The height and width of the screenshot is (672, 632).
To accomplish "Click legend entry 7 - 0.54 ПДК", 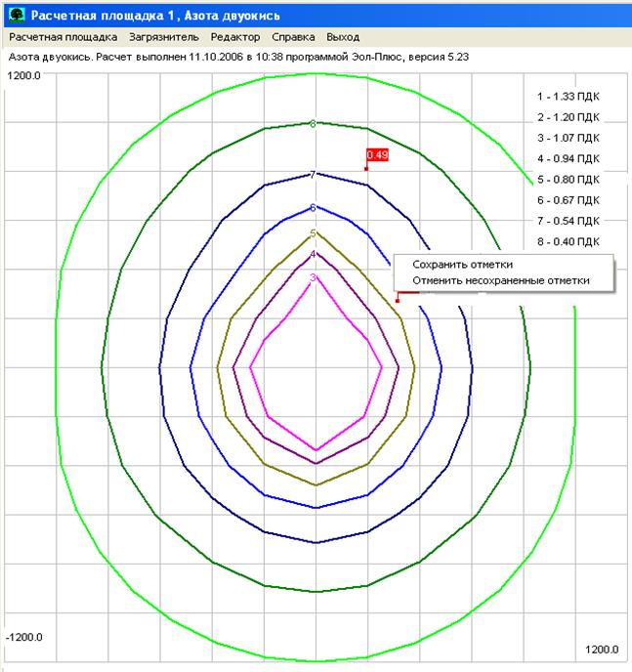I will coord(569,221).
